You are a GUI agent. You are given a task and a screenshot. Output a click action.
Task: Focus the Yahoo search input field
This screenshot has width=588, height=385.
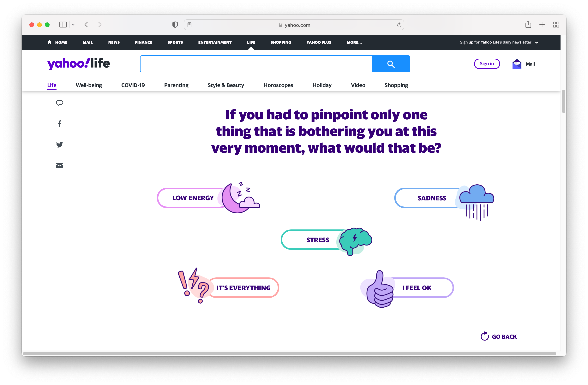[256, 64]
